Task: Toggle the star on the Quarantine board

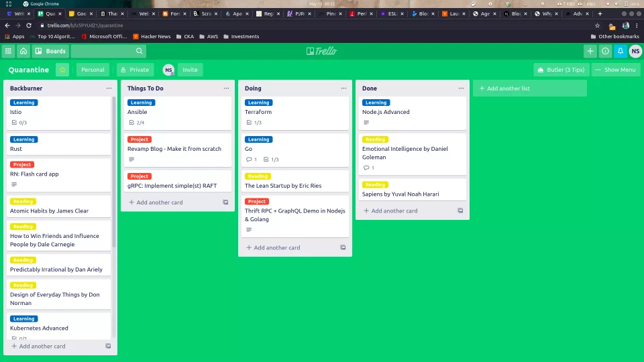Action: (x=62, y=70)
